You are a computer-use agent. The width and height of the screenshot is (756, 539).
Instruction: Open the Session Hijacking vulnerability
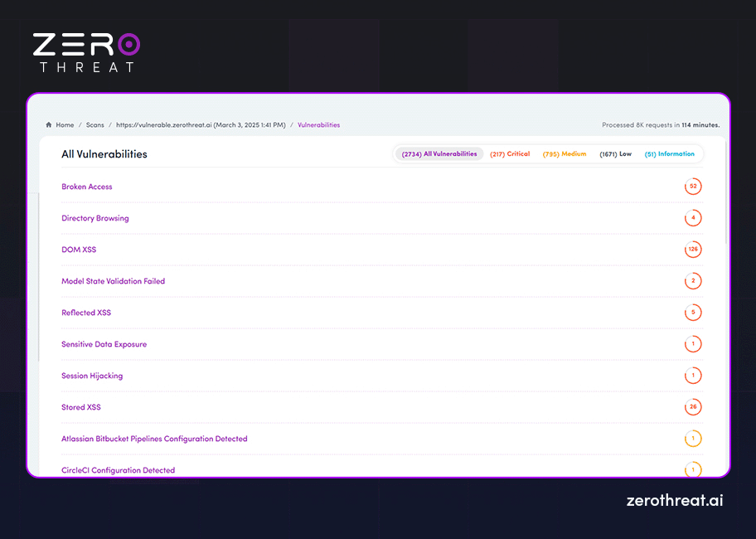coord(92,376)
